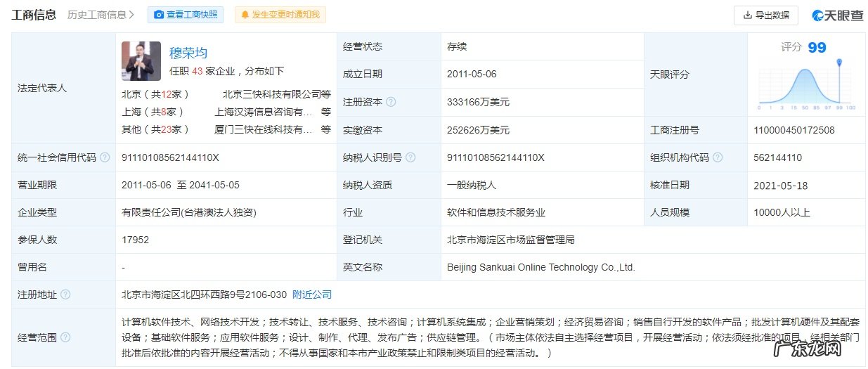Image resolution: width=868 pixels, height=369 pixels.
Task: Click industry value 软件和信息技术服务业
Action: pyautogui.click(x=496, y=212)
